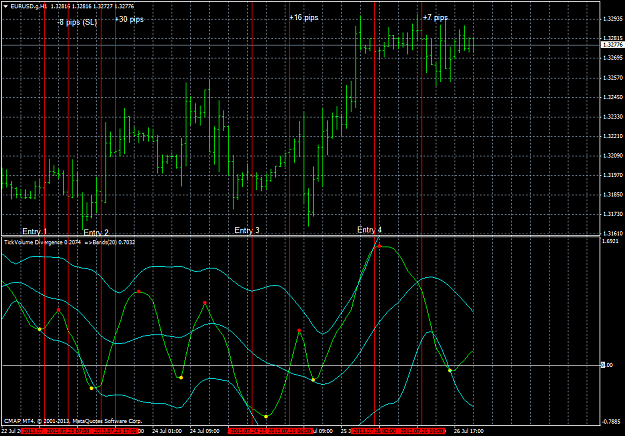This screenshot has width=625, height=436.
Task: Click the red "2013.07.25 06:00" time marker
Action: 290,431
